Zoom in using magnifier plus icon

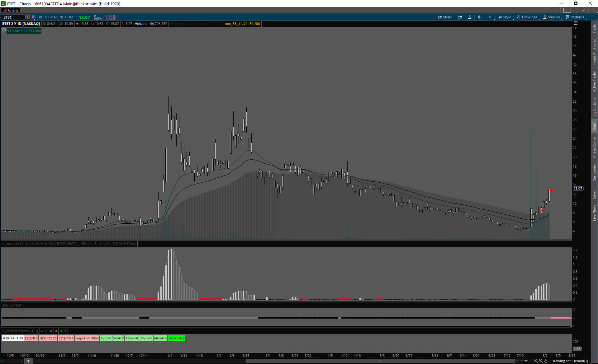(x=536, y=361)
